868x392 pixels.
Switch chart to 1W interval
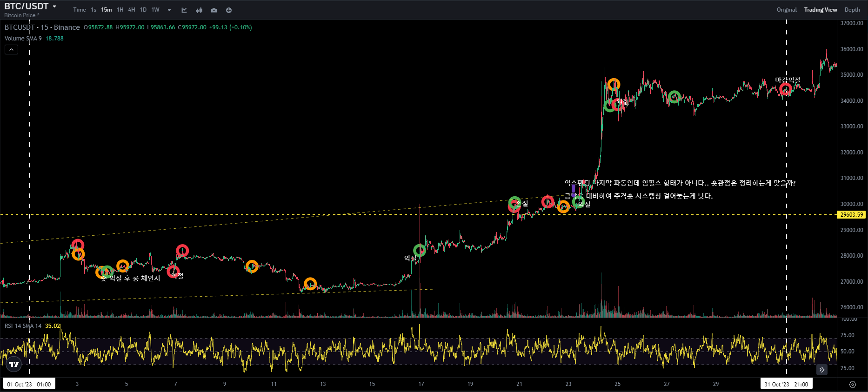tap(155, 10)
